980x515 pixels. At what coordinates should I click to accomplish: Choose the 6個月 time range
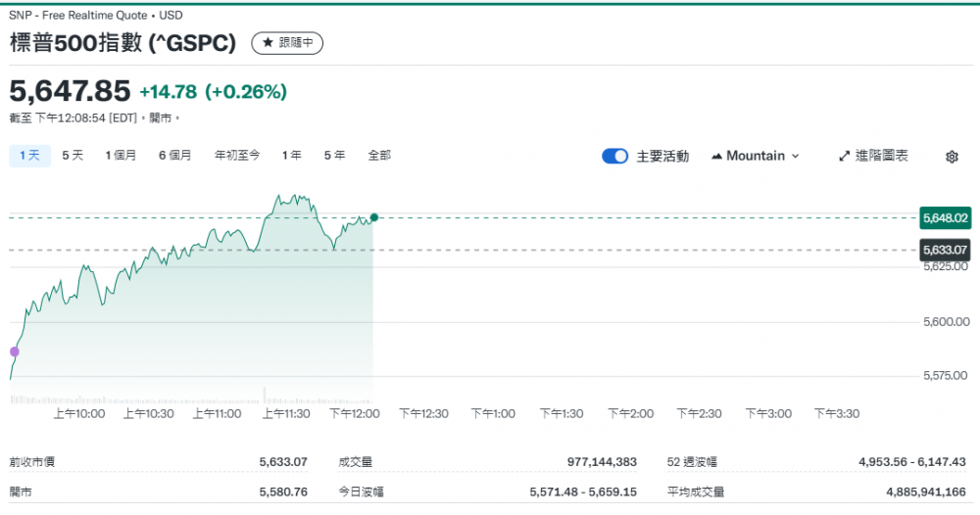click(175, 155)
